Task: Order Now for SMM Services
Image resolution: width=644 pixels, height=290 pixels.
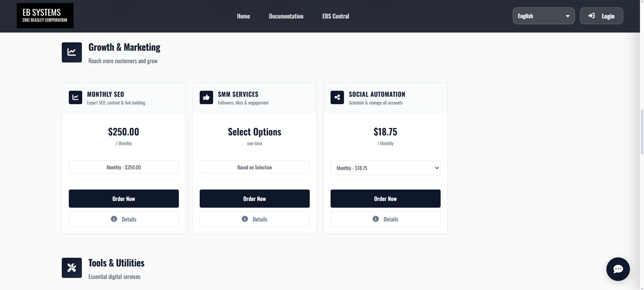Action: [x=254, y=199]
